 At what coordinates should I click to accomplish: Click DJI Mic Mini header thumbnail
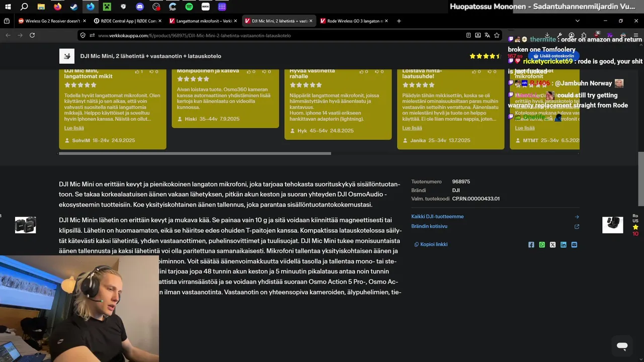tap(67, 56)
